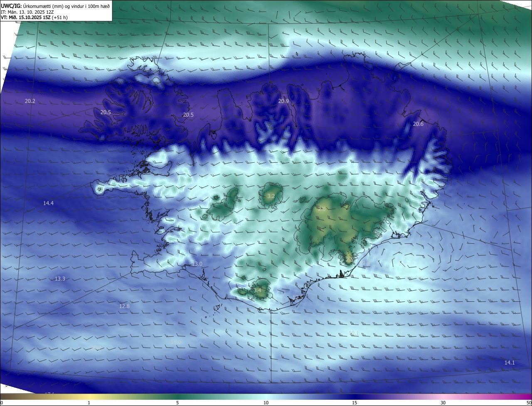Image resolution: width=532 pixels, height=406 pixels.
Task: Click the legend tick labeled 10
Action: coord(266,403)
